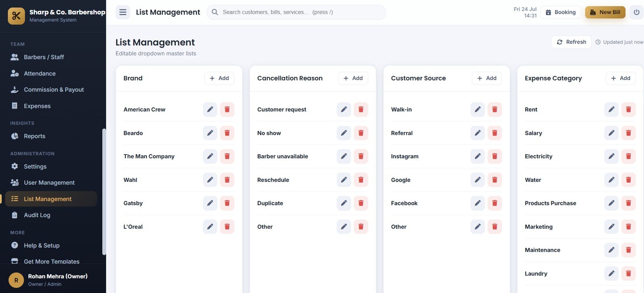Add a new Expense Category
Screen dimensions: 644x293
pos(621,78)
